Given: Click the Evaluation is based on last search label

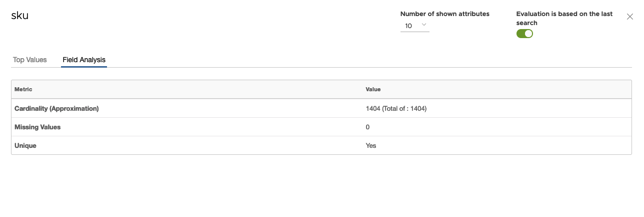Looking at the screenshot, I should click(564, 18).
